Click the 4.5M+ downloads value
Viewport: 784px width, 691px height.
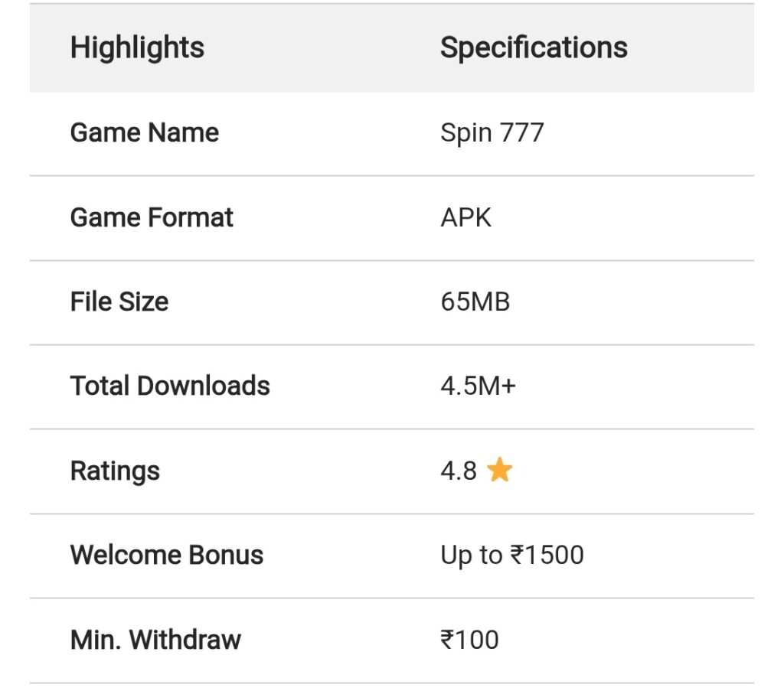click(478, 386)
